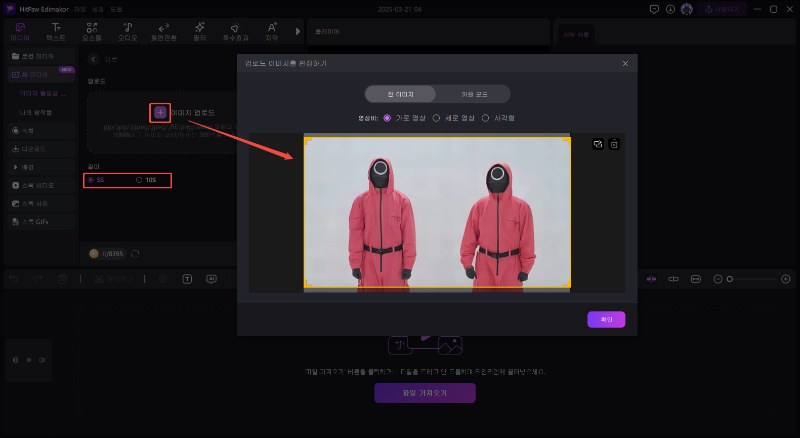Click the HitPaw Edimakor logo icon
This screenshot has width=800, height=438.
pos(10,9)
